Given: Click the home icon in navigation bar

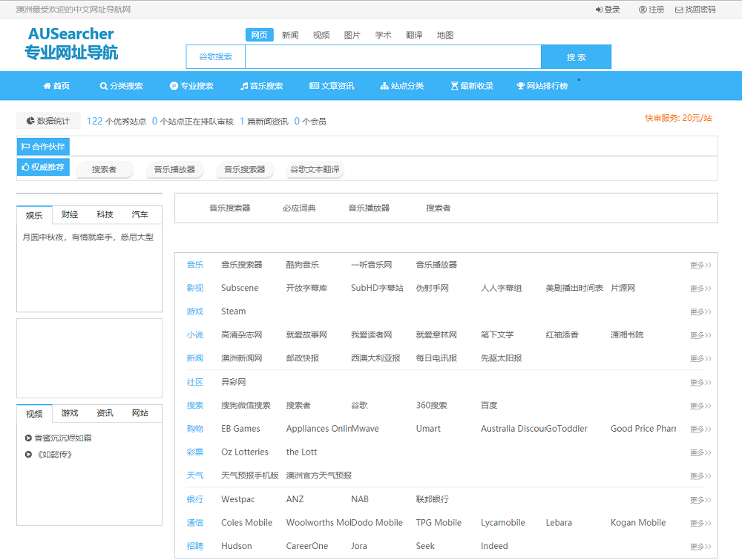Looking at the screenshot, I should 47,85.
